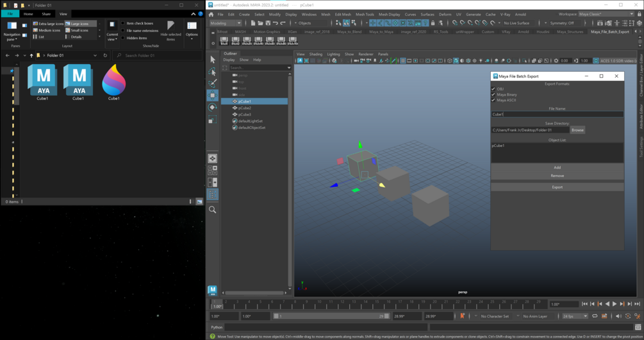This screenshot has height=340, width=644.
Task: Open the Modeling menu set dropdown
Action: pyautogui.click(x=226, y=23)
